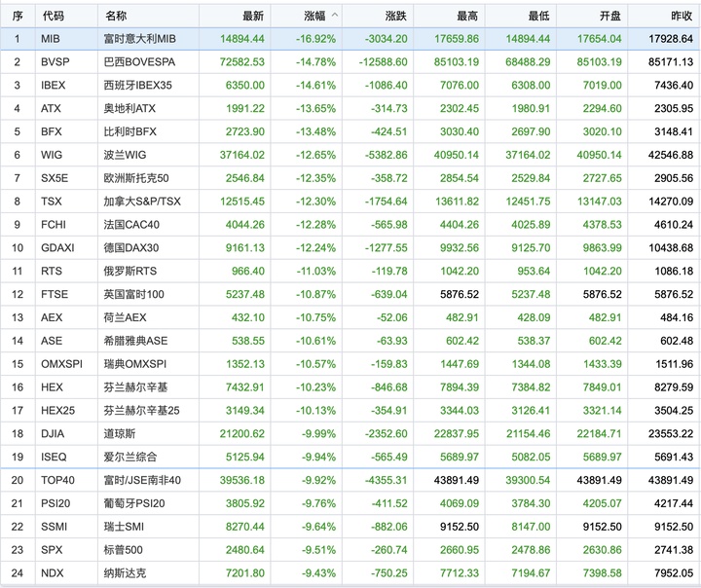Open the 富时意大利MIB index row
This screenshot has height=588, width=701.
click(350, 39)
